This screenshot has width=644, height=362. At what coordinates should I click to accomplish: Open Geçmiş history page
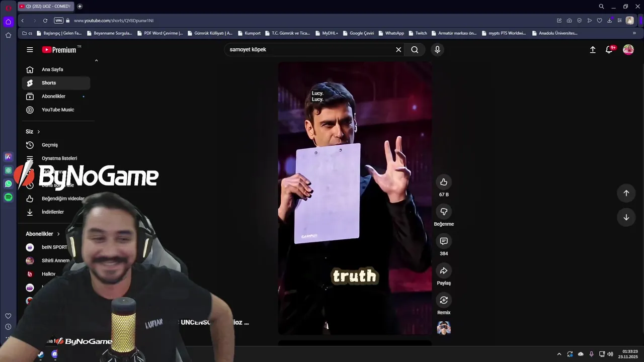[56, 145]
